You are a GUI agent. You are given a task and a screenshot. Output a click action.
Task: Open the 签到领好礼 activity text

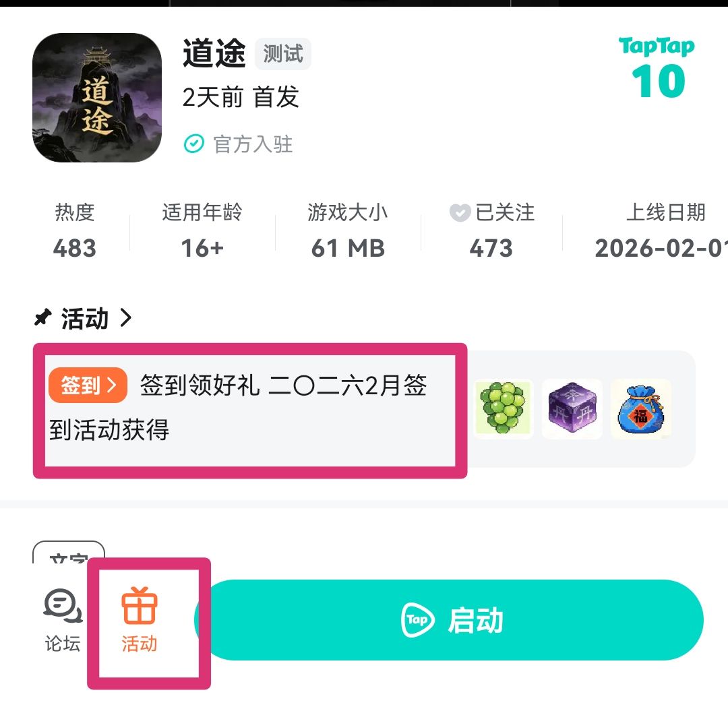point(238,407)
